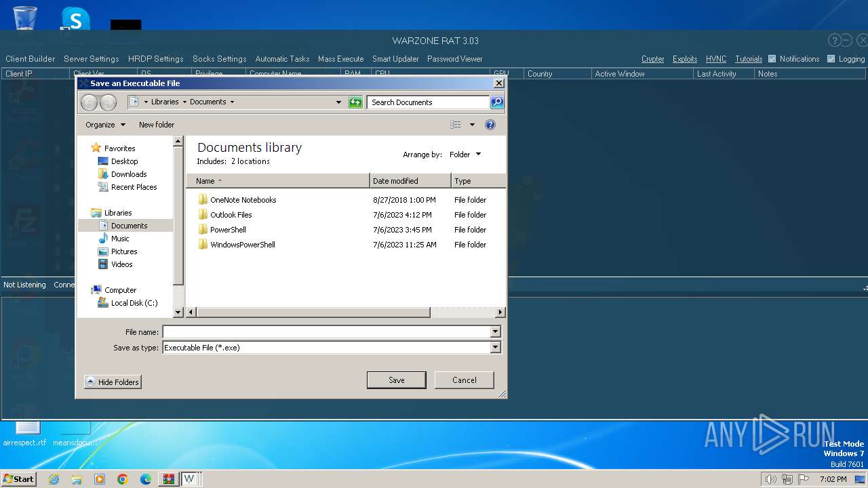Image resolution: width=868 pixels, height=488 pixels.
Task: Open the Server Settings menu
Action: (91, 59)
